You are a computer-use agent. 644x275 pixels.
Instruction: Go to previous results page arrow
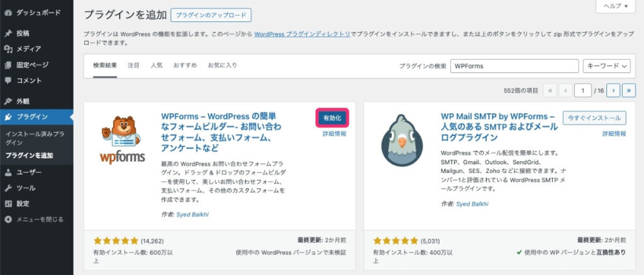click(565, 91)
